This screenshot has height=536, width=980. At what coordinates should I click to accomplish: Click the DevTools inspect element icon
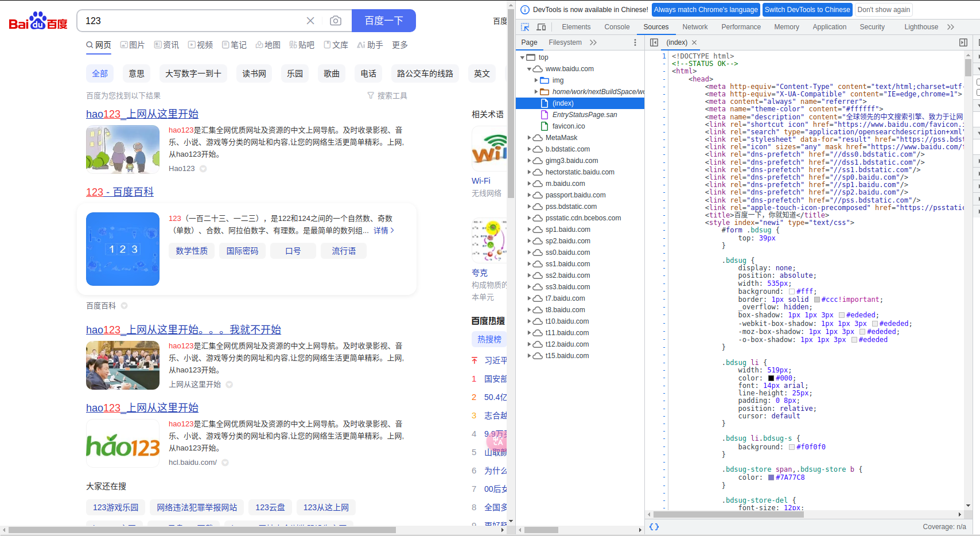525,27
